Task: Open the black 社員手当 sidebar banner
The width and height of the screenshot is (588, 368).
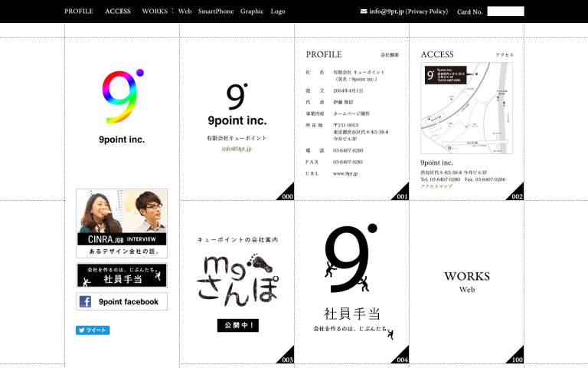Action: coord(122,276)
